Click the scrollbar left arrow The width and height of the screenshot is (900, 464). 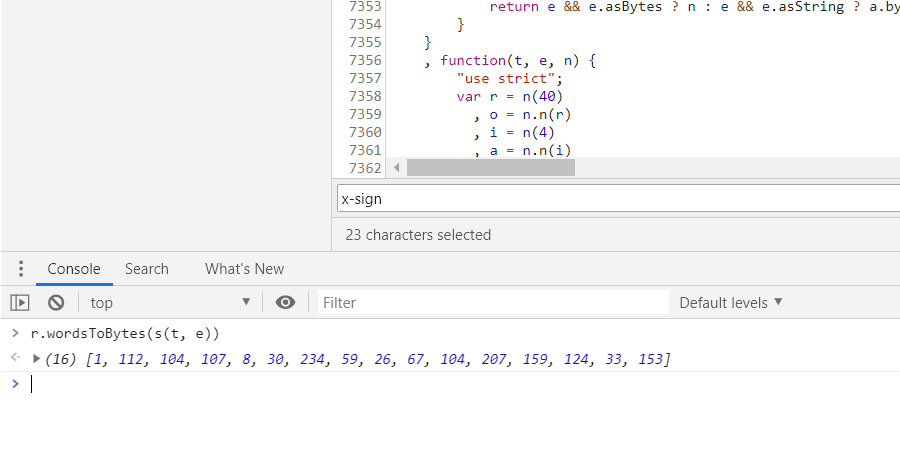pyautogui.click(x=397, y=168)
